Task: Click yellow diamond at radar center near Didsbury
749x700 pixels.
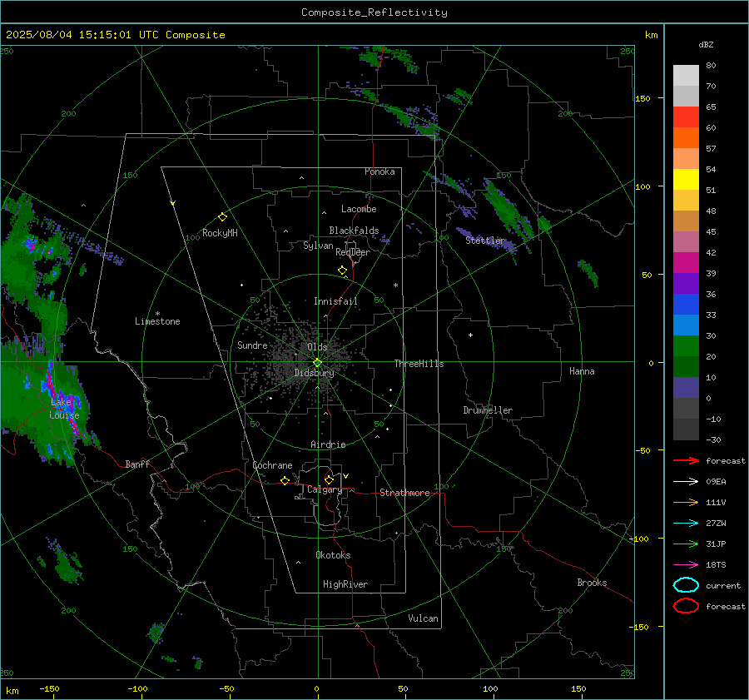Action: [317, 363]
